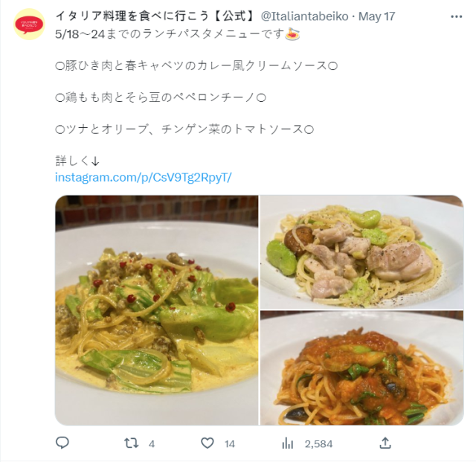The height and width of the screenshot is (462, 476).
Task: Like the tweet with heart icon
Action: [208, 443]
